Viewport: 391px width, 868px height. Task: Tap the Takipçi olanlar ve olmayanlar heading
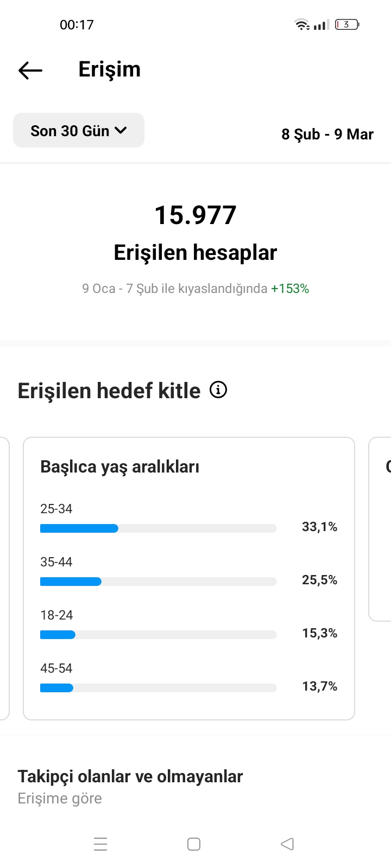click(130, 776)
